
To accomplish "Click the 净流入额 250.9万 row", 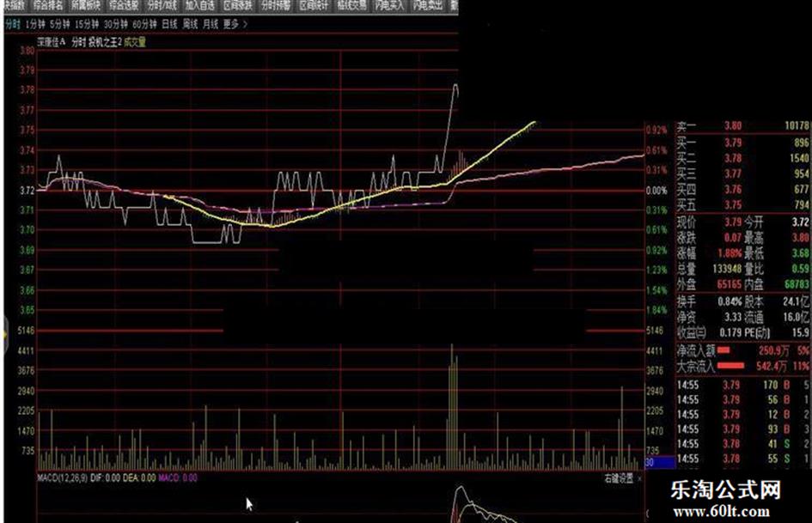I will [742, 350].
